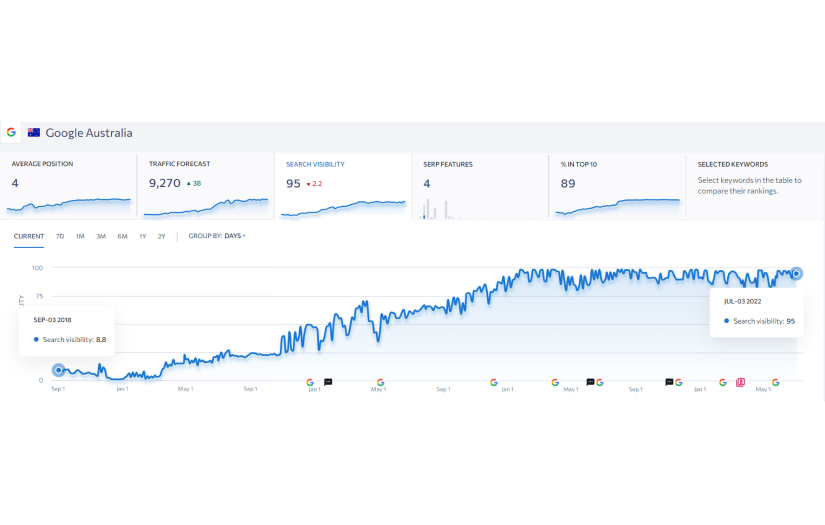This screenshot has width=825, height=525.
Task: Open the third black note marker on timeline
Action: (x=669, y=382)
